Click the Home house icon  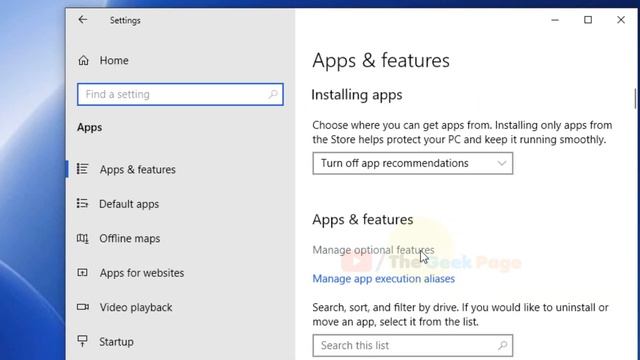[x=84, y=60]
